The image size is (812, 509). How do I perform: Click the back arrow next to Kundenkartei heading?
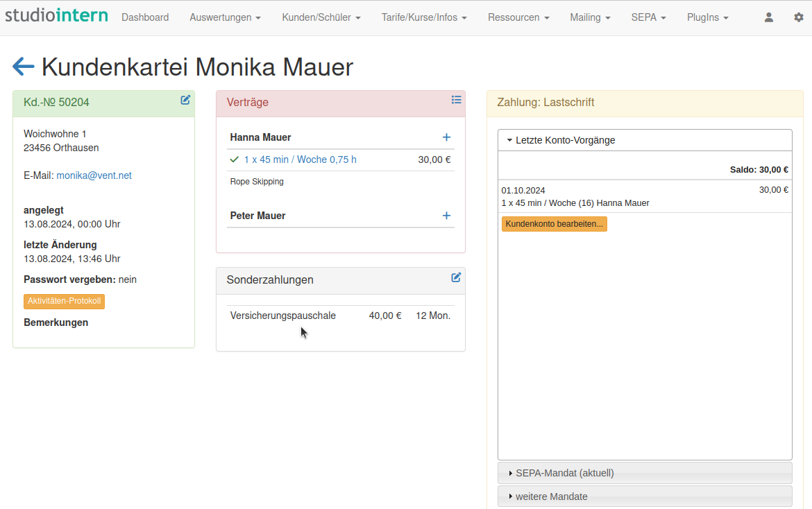click(x=23, y=66)
